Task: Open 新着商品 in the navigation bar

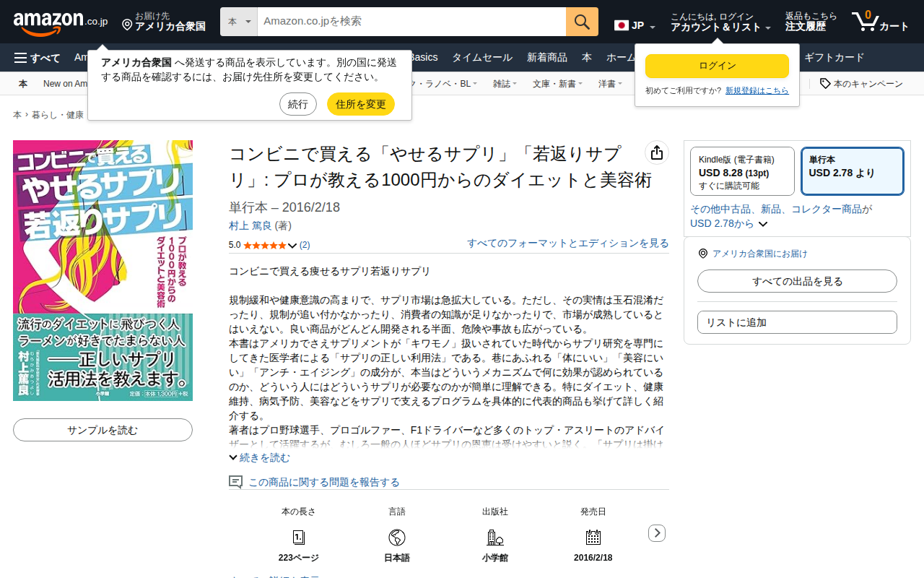Action: [x=547, y=58]
